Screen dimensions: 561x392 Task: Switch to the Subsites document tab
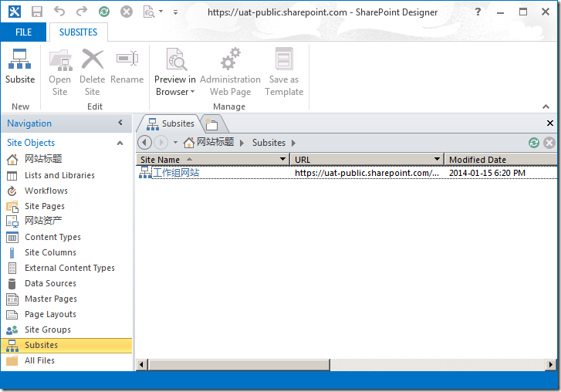[x=171, y=123]
